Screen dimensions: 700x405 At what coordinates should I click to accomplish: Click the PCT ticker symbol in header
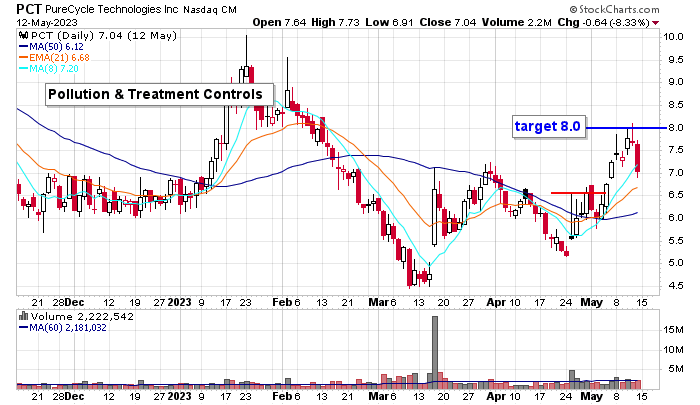(x=27, y=7)
